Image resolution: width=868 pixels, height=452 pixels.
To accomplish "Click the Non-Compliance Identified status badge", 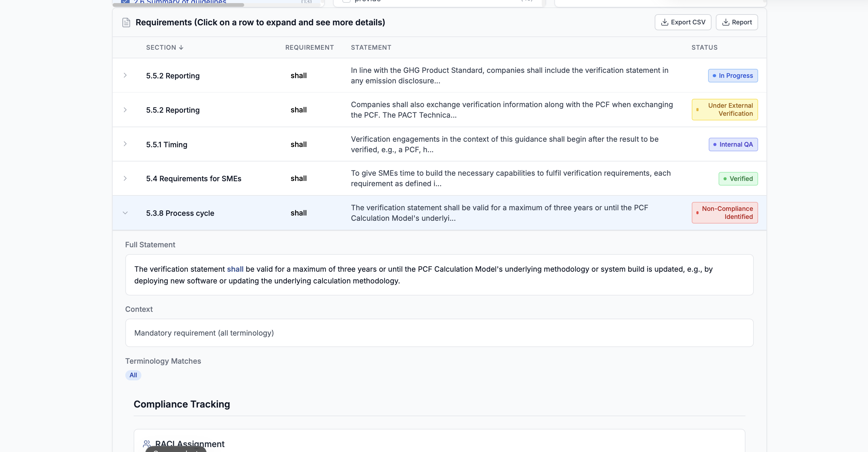I will coord(724,212).
